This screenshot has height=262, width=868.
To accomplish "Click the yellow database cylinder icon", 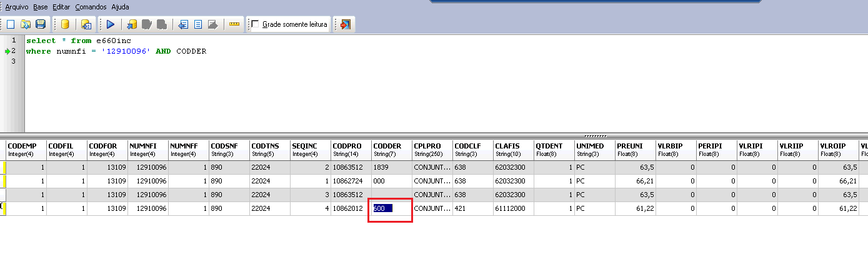I will (64, 25).
